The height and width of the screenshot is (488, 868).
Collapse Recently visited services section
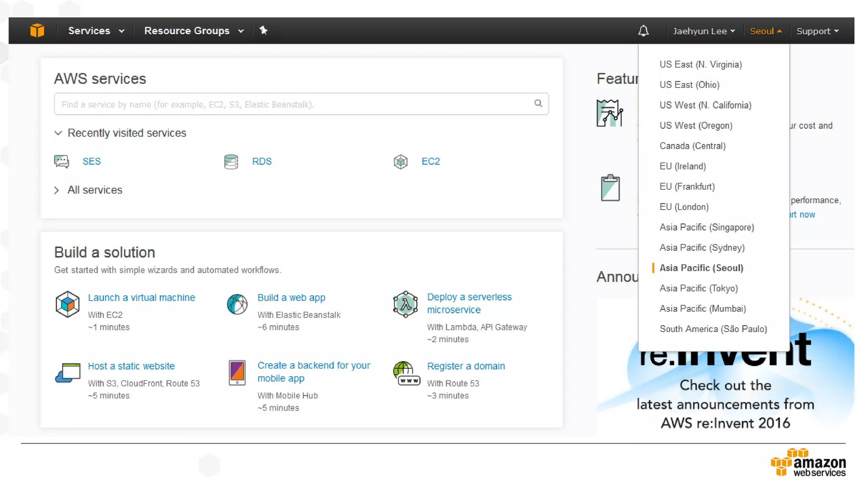coord(58,133)
